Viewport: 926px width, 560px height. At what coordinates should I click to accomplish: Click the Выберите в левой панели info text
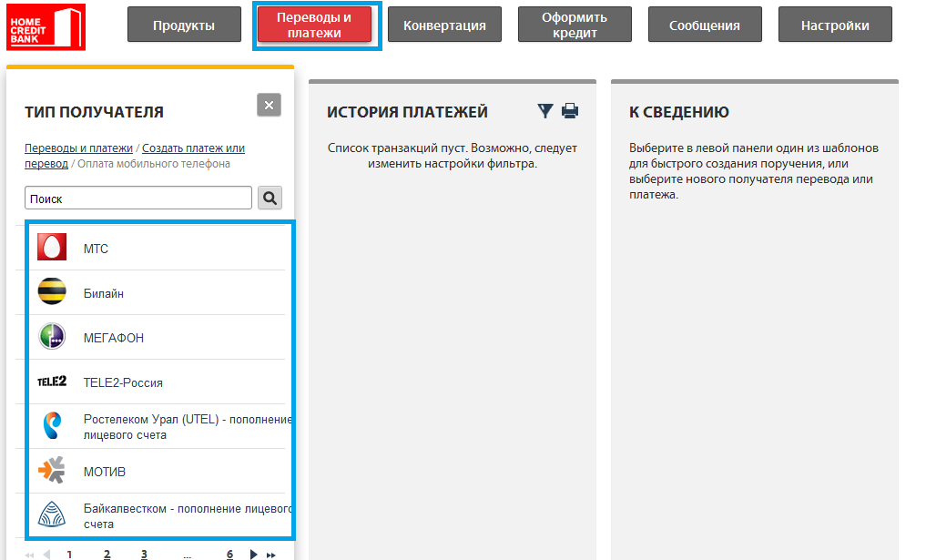pyautogui.click(x=754, y=171)
